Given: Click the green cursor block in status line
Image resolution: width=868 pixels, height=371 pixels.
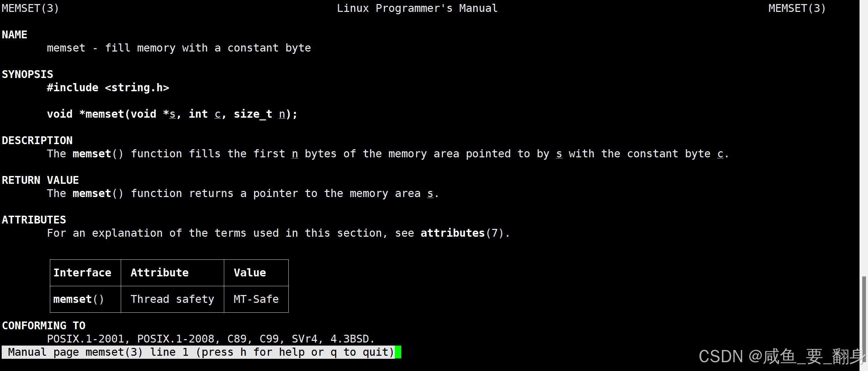Looking at the screenshot, I should point(398,352).
